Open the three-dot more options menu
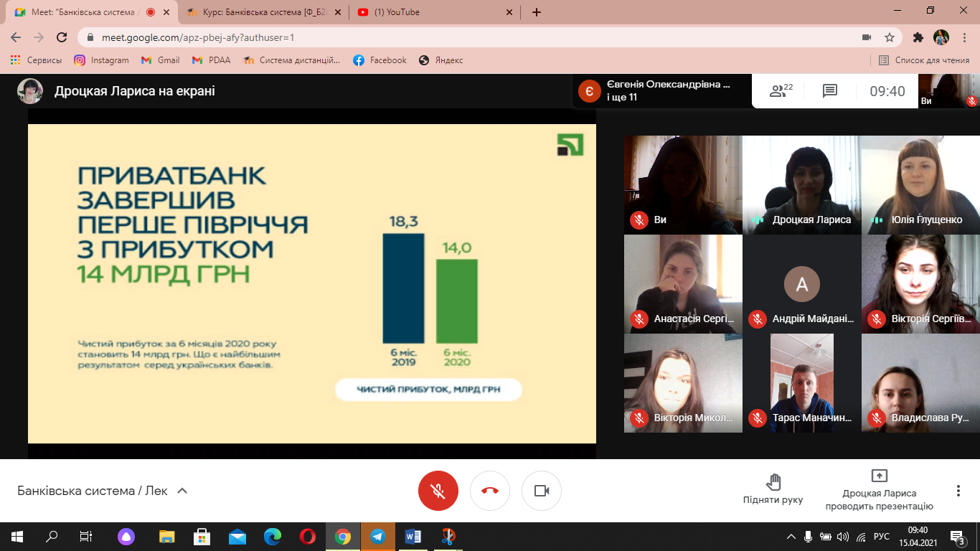Viewport: 980px width, 551px height. tap(958, 491)
